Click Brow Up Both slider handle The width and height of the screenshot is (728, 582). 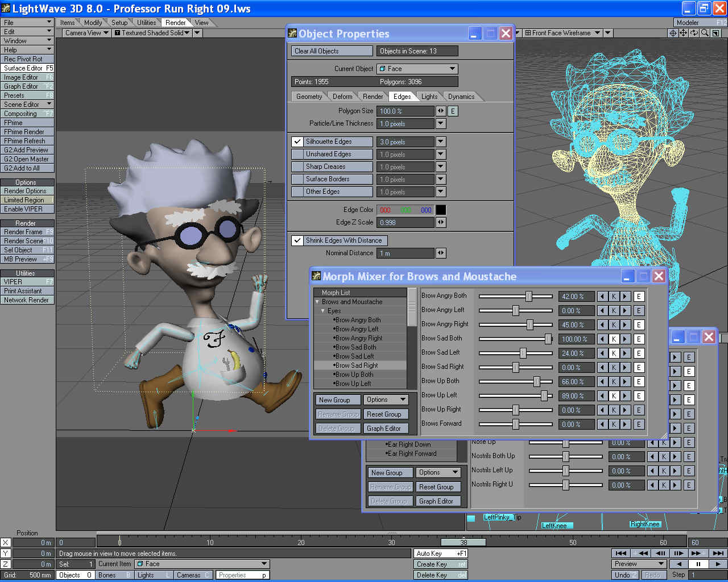(537, 382)
